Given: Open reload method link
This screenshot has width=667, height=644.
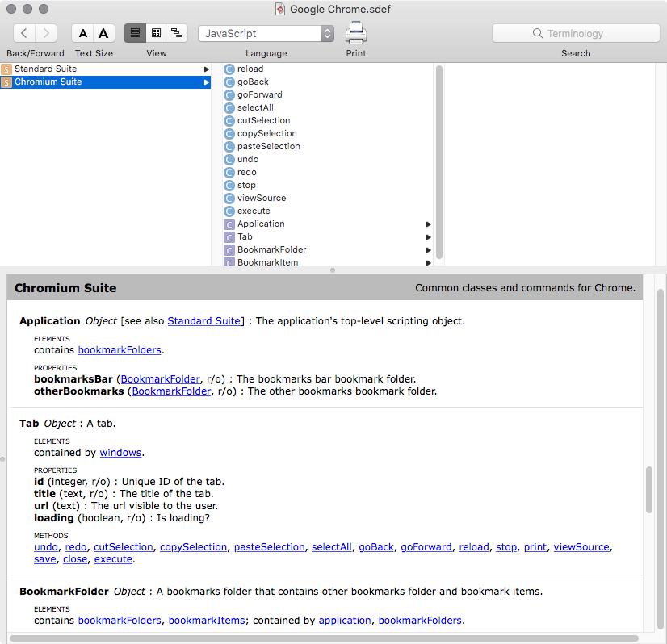Looking at the screenshot, I should pyautogui.click(x=474, y=547).
